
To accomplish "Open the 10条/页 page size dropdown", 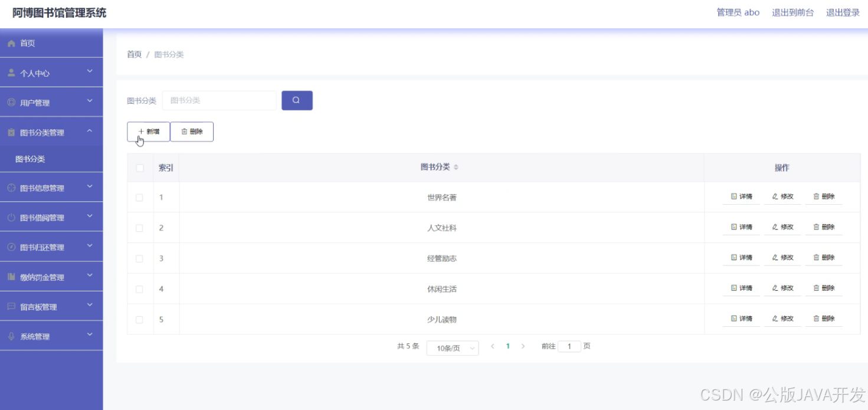I will click(x=453, y=348).
